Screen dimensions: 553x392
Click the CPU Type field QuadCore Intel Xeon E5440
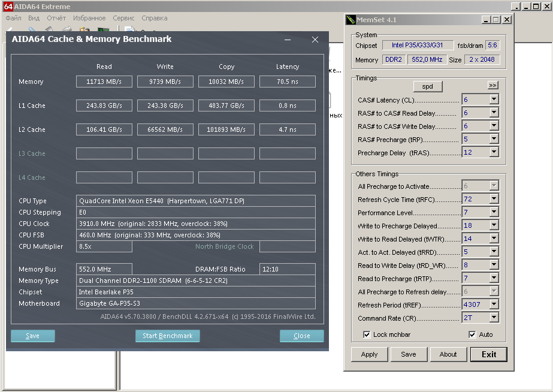pyautogui.click(x=196, y=201)
